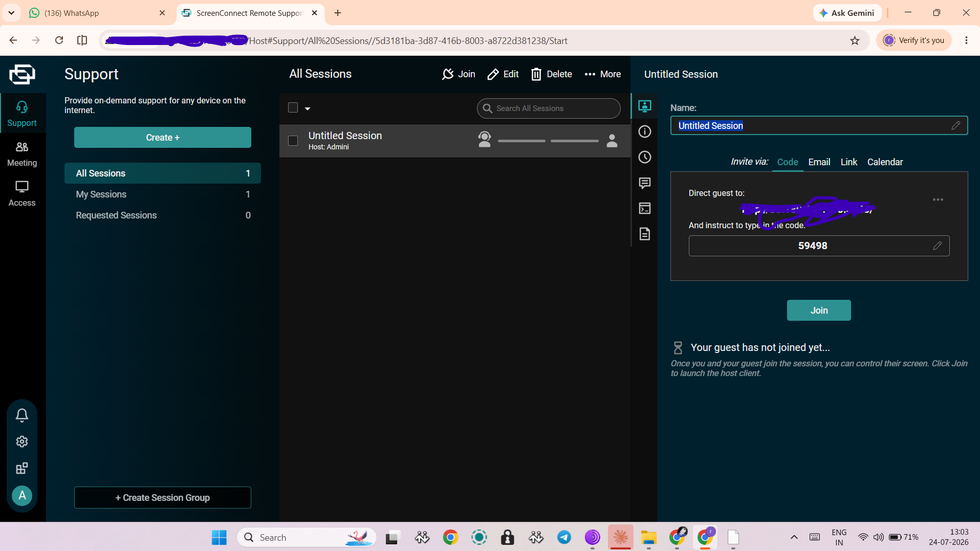The image size is (980, 551).
Task: Open File Explorer from the taskbar
Action: point(648,537)
